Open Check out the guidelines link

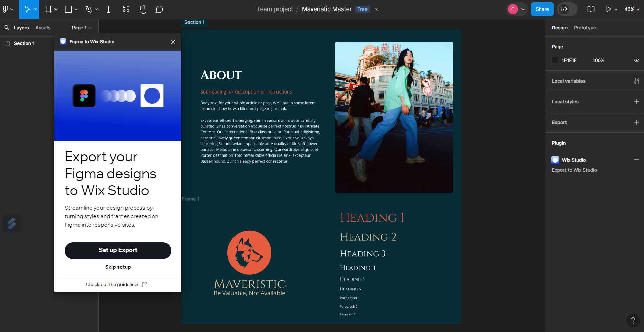[113, 284]
